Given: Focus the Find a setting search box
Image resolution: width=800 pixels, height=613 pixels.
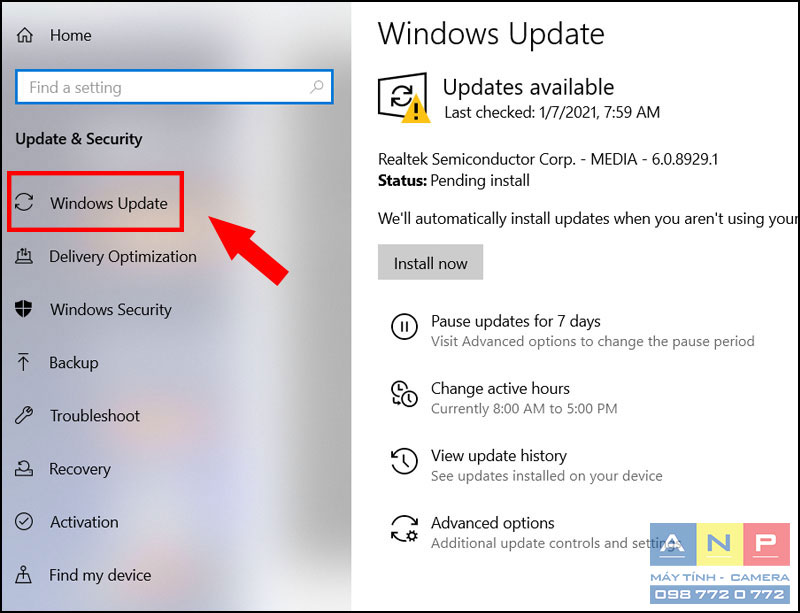Looking at the screenshot, I should (174, 87).
